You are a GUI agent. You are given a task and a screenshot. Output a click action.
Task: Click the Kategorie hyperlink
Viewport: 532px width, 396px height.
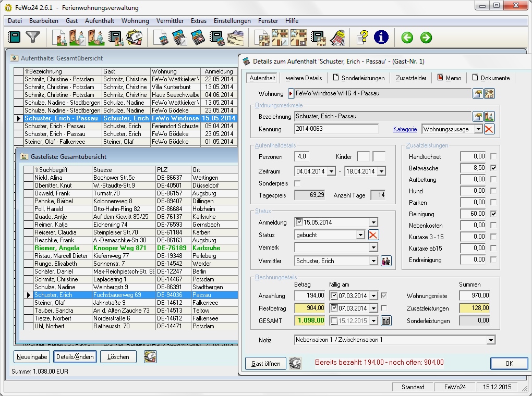pos(405,129)
